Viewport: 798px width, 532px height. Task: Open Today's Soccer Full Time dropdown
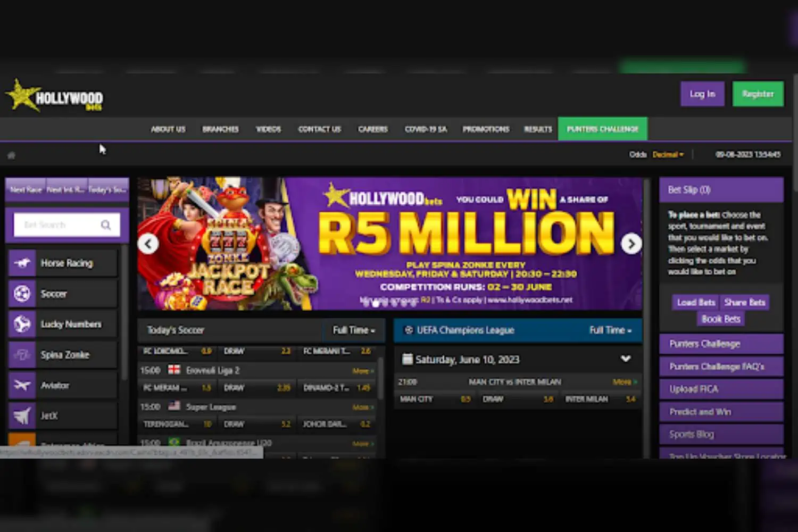click(x=354, y=330)
